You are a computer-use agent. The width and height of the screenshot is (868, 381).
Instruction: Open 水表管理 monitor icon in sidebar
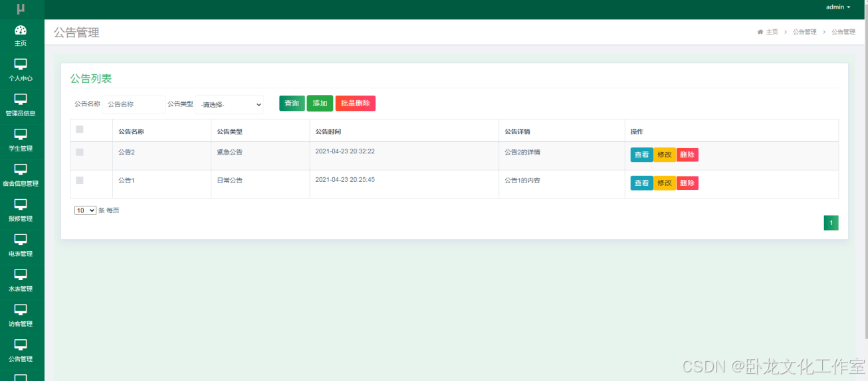click(x=21, y=275)
